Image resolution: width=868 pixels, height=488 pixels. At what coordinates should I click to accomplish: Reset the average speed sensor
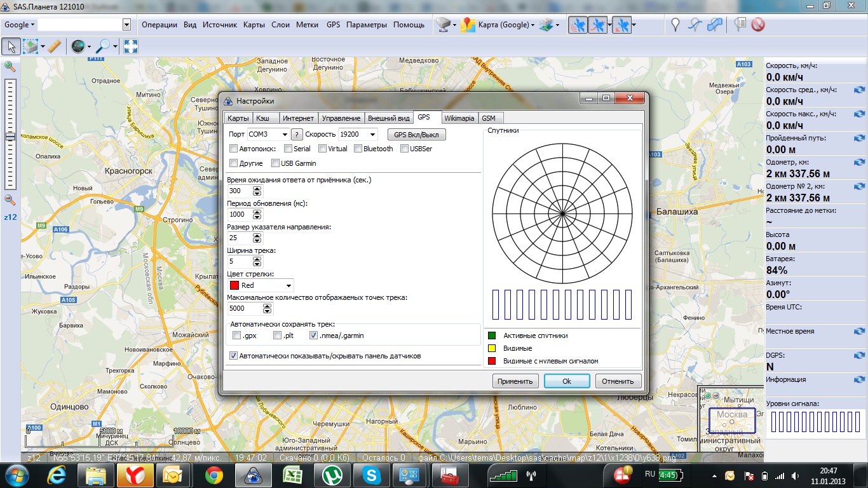[859, 90]
